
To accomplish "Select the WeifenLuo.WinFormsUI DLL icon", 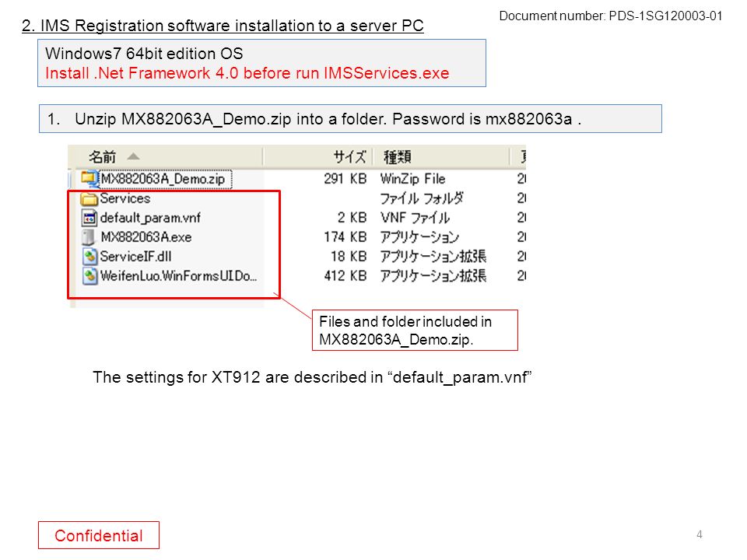I will (89, 275).
